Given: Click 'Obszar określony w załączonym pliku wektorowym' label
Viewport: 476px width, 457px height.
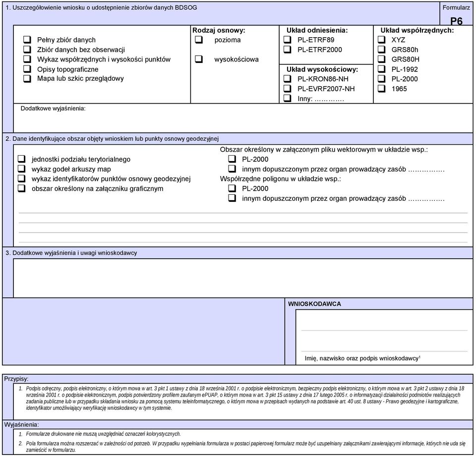Looking at the screenshot, I should (324, 149).
